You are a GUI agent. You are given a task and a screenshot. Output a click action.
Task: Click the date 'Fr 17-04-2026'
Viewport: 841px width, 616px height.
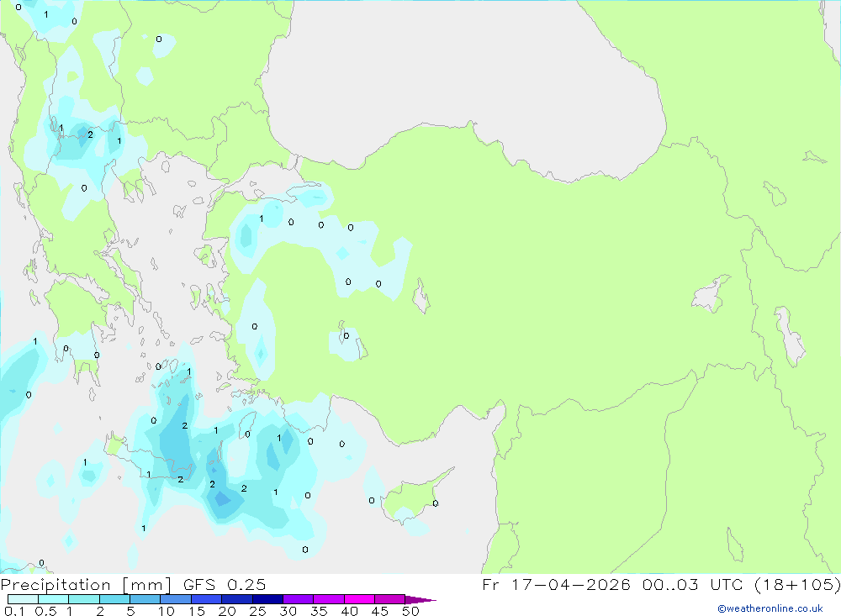pyautogui.click(x=556, y=584)
